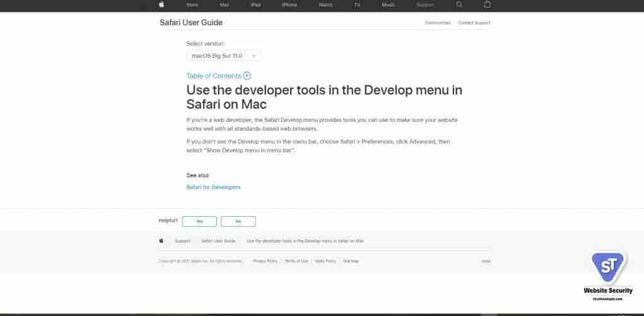The height and width of the screenshot is (316, 644).
Task: Click the 'Use the developer tools' page heading
Action: pos(324,97)
